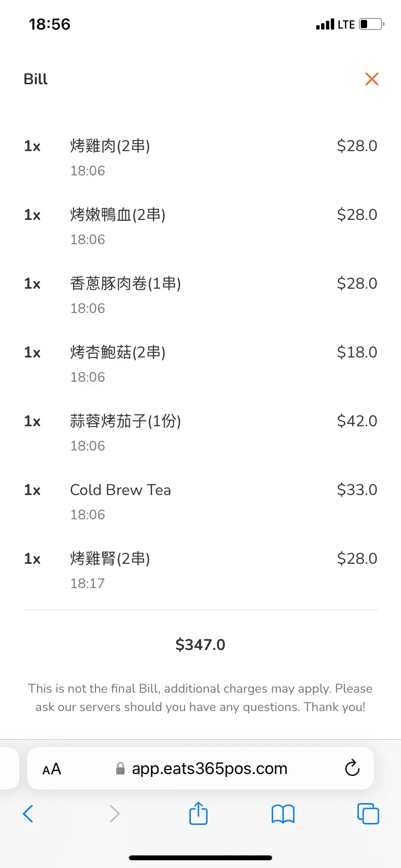Reload the page with the refresh icon
The height and width of the screenshot is (868, 401).
tap(352, 768)
